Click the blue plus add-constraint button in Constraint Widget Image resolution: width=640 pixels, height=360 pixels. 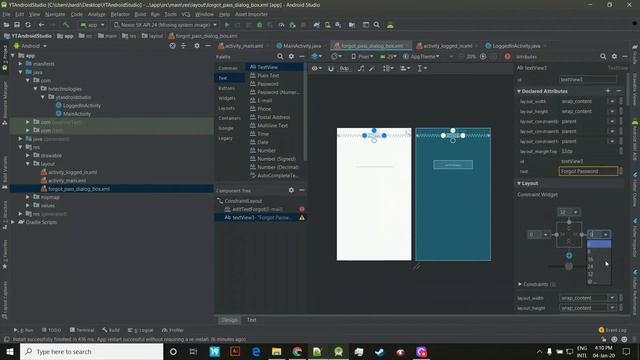point(569,256)
